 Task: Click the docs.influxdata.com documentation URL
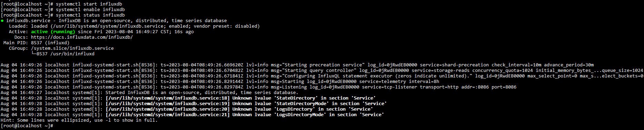tap(82, 37)
